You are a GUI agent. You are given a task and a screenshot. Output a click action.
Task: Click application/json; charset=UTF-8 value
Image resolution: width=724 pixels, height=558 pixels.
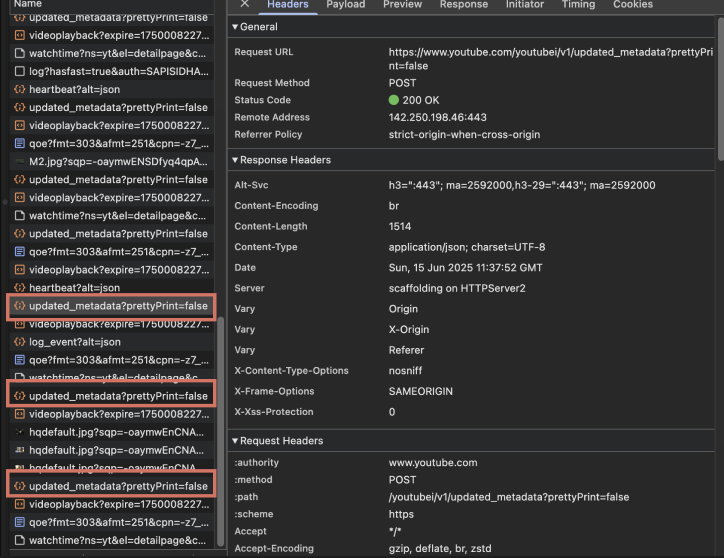click(x=467, y=247)
